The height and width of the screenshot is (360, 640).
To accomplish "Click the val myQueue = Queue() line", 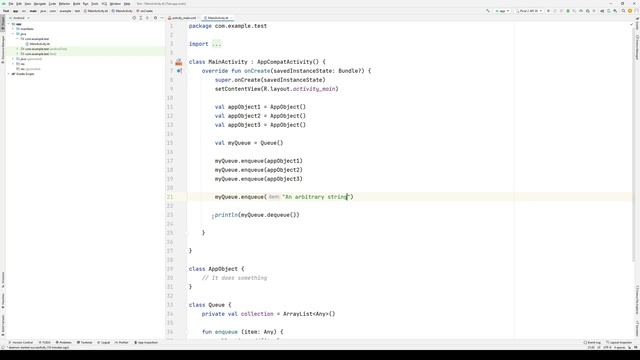I will (249, 143).
